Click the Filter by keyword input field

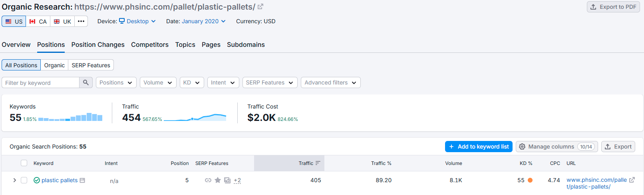(x=40, y=82)
